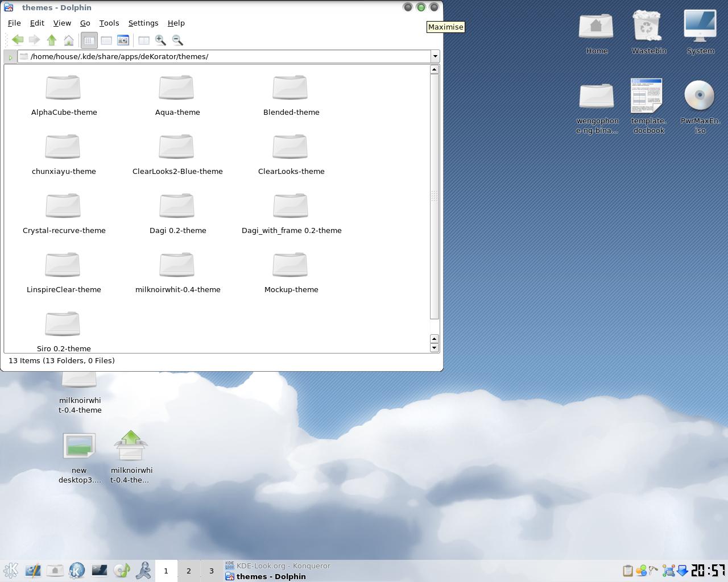728x582 pixels.
Task: Select the milknoirwhit-0.4-theme folder in Dolphin
Action: [x=177, y=272]
